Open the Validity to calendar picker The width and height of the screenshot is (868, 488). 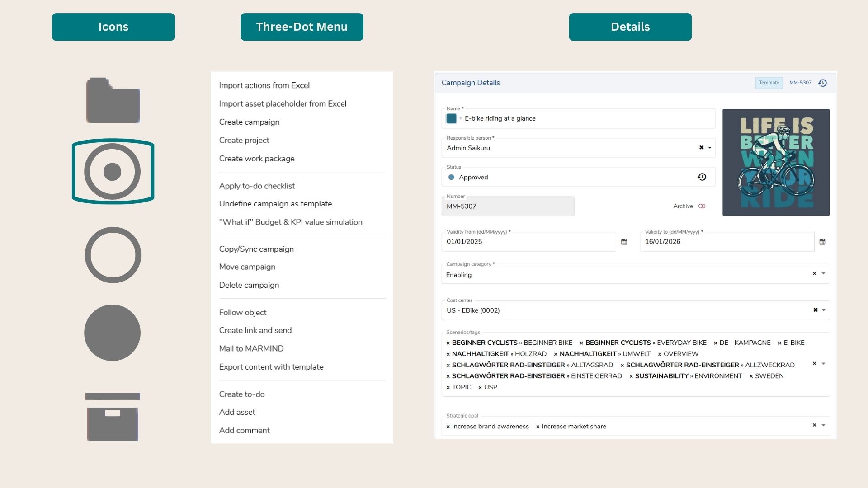click(x=822, y=242)
